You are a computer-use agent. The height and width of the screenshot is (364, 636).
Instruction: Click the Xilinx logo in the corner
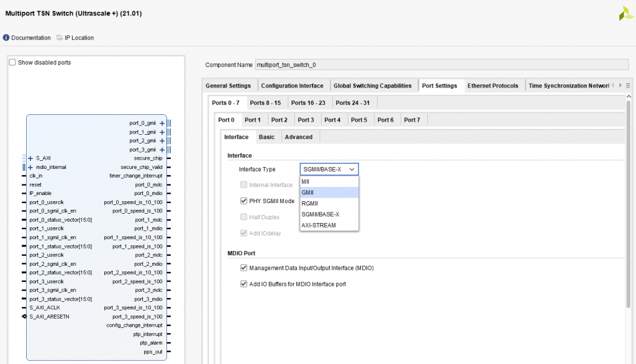click(626, 14)
